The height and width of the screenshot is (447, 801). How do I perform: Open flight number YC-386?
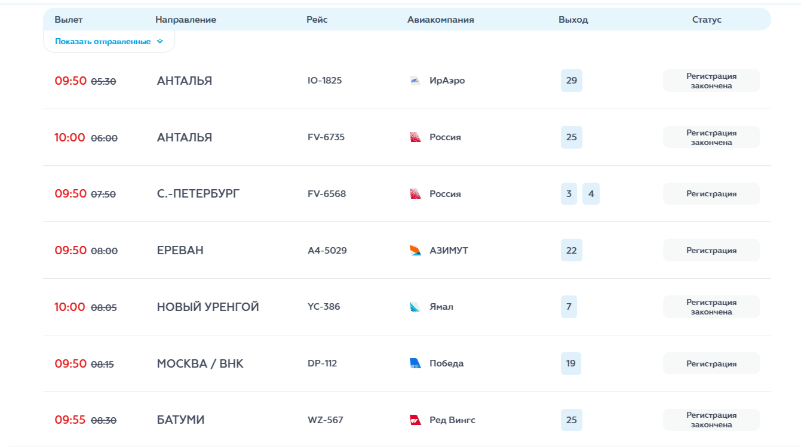(323, 307)
